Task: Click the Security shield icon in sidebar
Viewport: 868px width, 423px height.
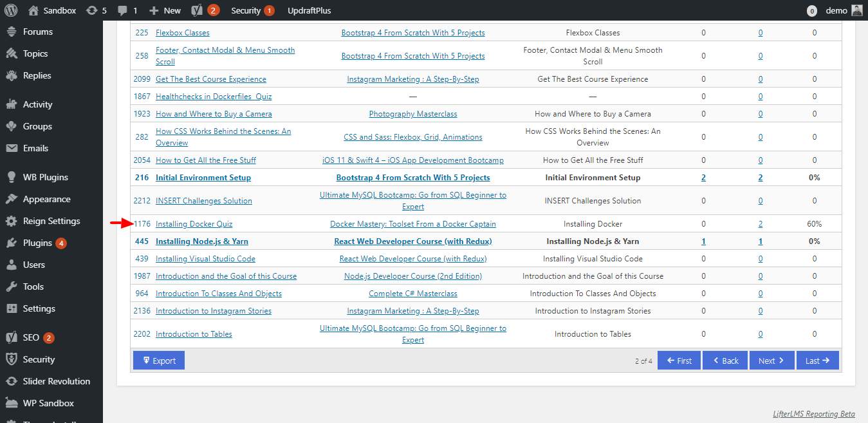Action: (x=11, y=359)
